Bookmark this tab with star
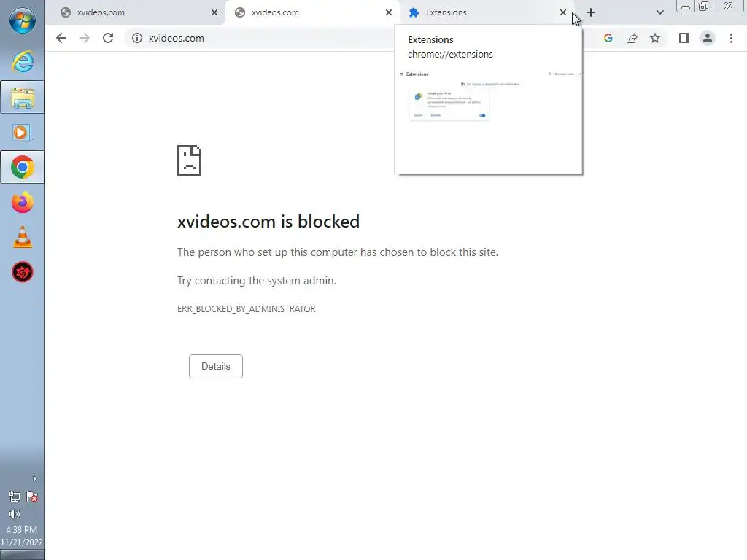Viewport: 747px width, 560px height. pos(655,38)
